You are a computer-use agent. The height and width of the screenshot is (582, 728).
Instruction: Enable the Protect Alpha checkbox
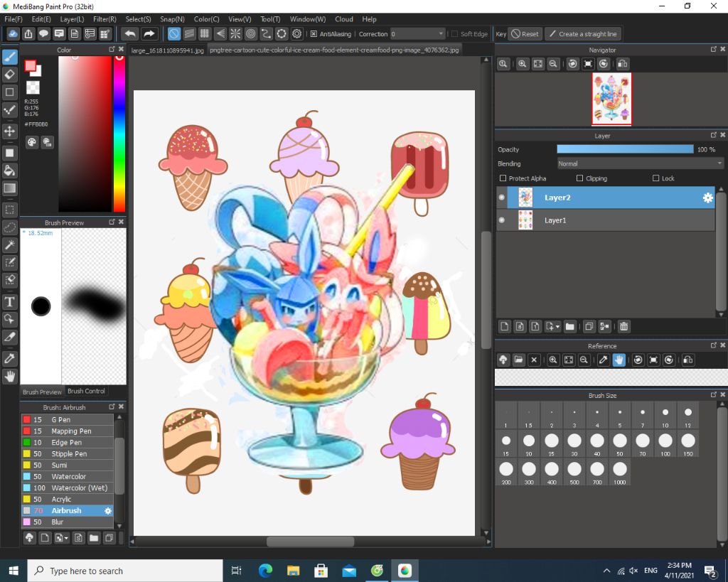click(503, 178)
